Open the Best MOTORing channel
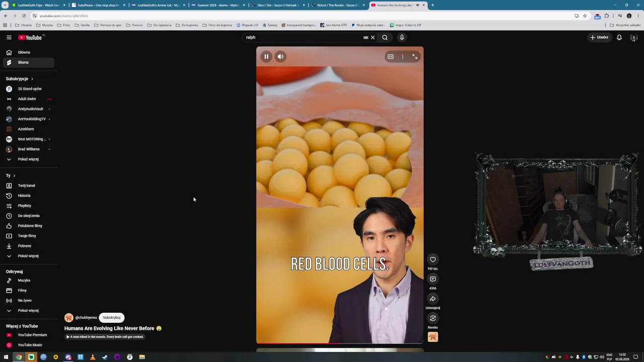Screen dimensions: 644x362 coord(28,139)
